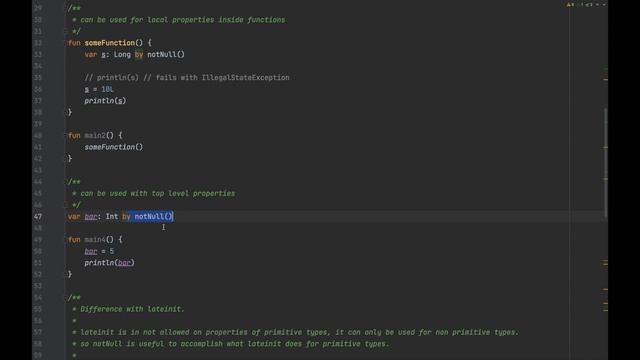The width and height of the screenshot is (640, 360).
Task: Click the 'by' keyword on line 33
Action: 139,54
